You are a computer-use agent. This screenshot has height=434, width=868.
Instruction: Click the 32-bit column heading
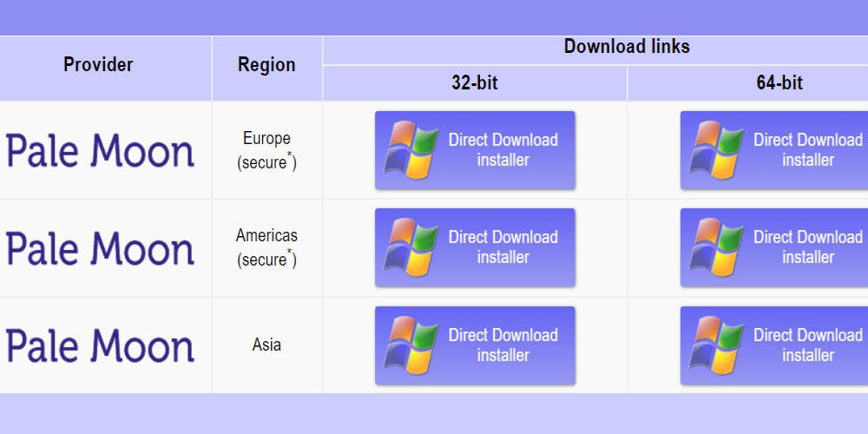click(x=475, y=83)
